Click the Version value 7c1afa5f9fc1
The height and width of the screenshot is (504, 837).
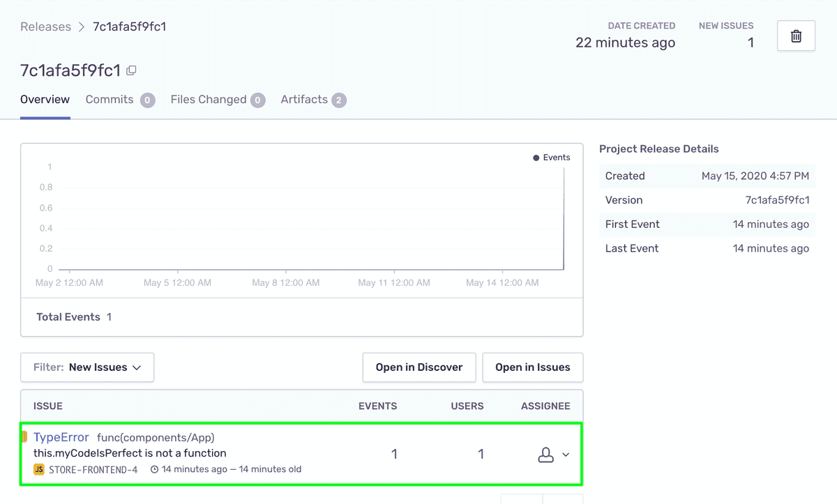(x=778, y=200)
